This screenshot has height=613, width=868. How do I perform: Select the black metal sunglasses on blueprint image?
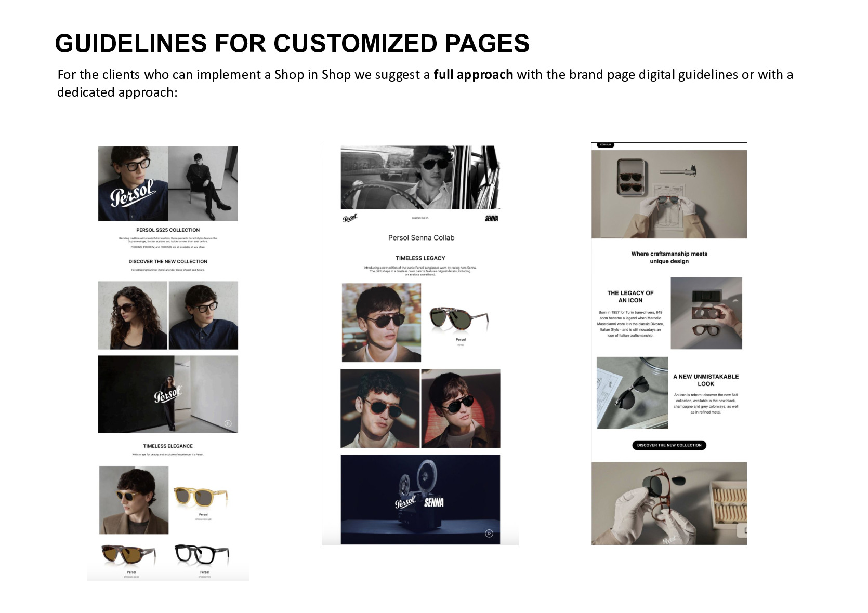pos(632,393)
